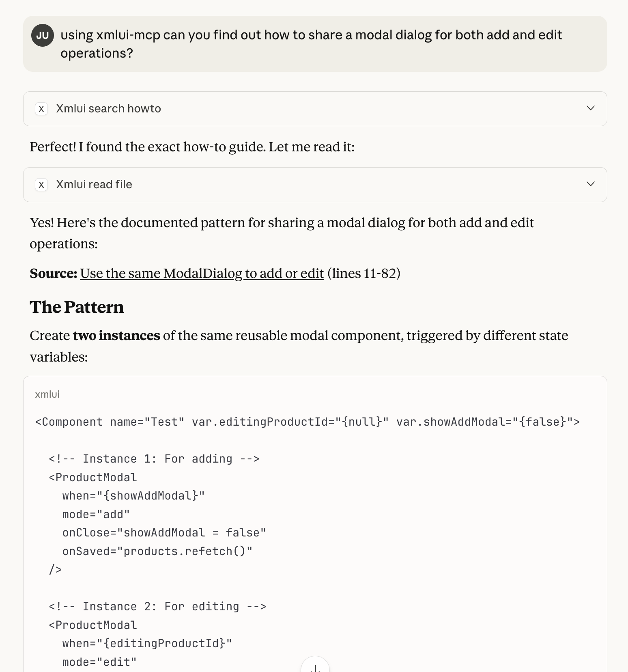Click the chevron on the search howto card
Screen dimensions: 628x672
(x=590, y=108)
